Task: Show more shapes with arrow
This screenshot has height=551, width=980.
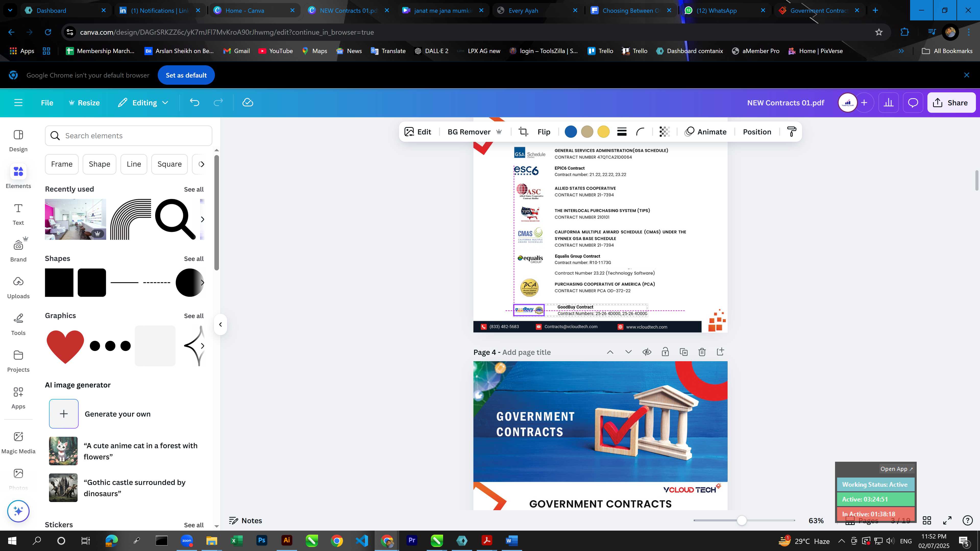Action: (202, 283)
